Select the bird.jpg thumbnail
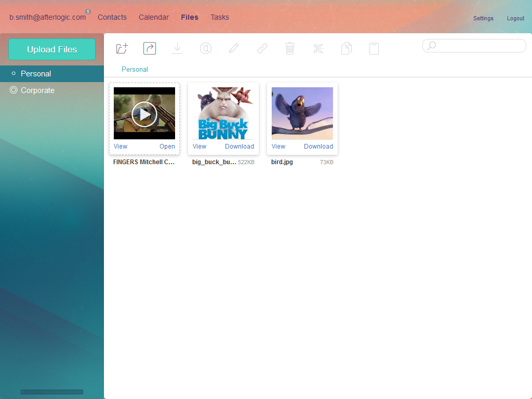The image size is (532, 399). (302, 113)
